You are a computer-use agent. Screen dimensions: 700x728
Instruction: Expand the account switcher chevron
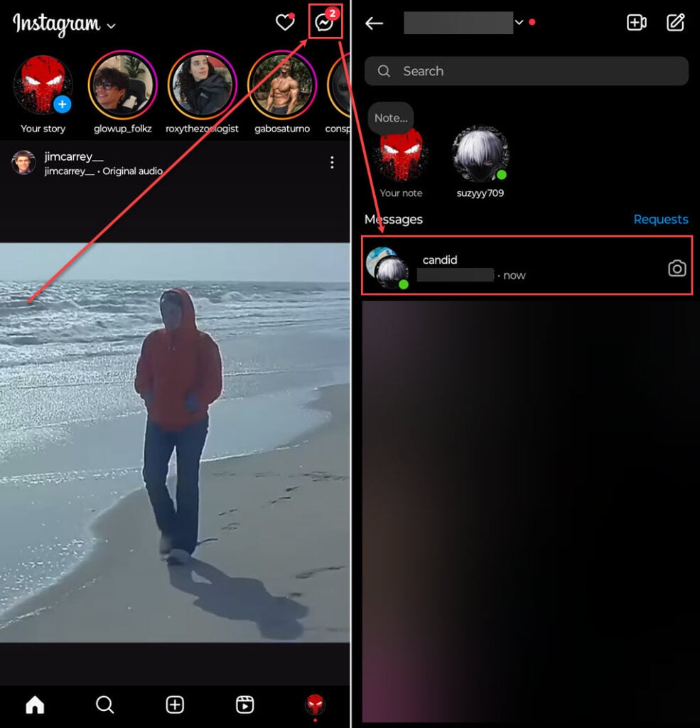tap(519, 23)
